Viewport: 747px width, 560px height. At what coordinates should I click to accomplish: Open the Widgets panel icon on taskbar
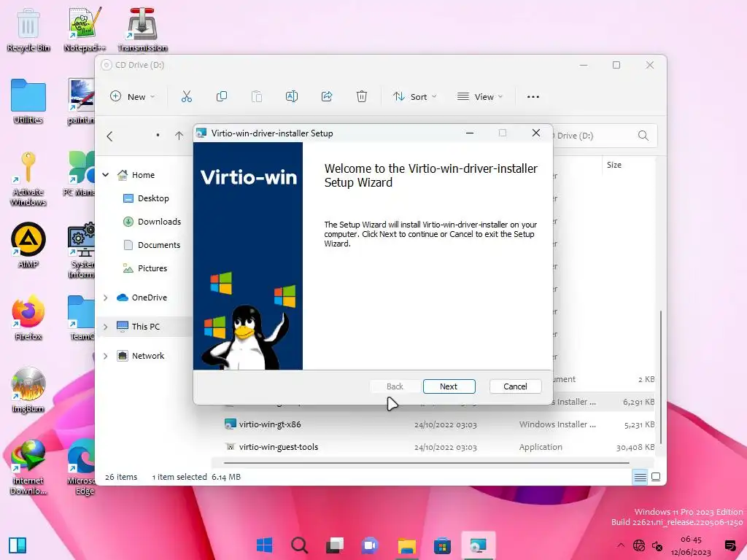(x=18, y=545)
